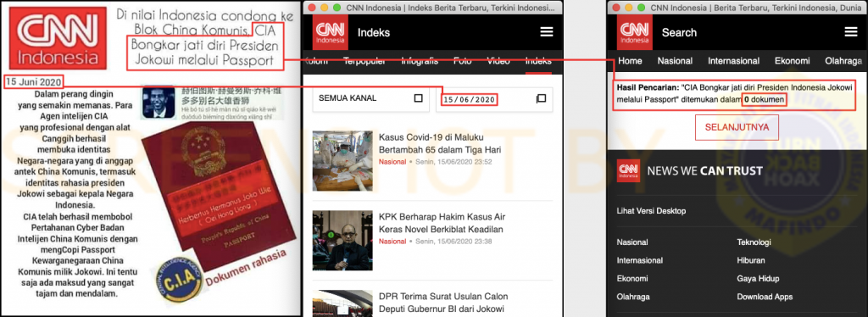The image size is (868, 317).
Task: Open Nasional link in Search window footer
Action: pos(632,242)
